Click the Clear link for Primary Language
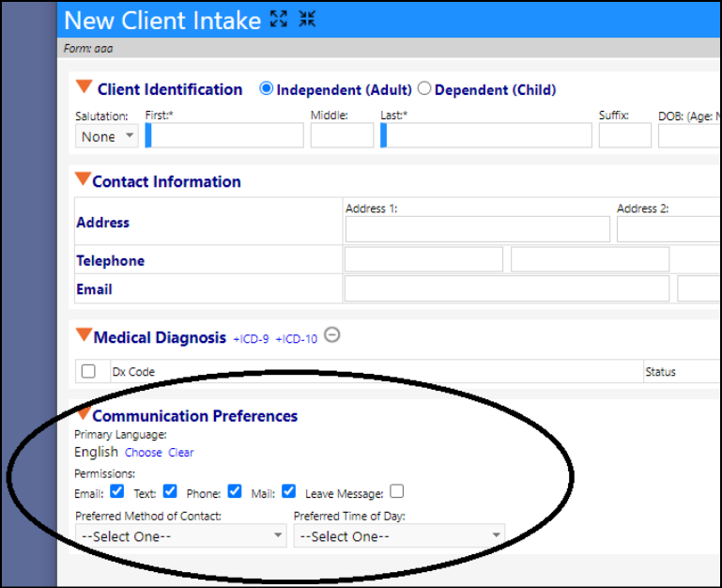Image resolution: width=722 pixels, height=588 pixels. 181,453
